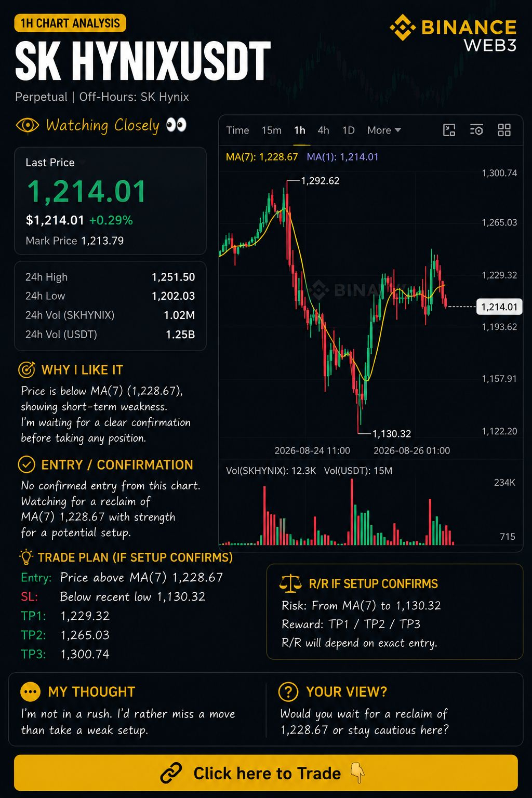Screen dimensions: 532x798
Task: Click R/R will depend on exact entry text
Action: (360, 643)
